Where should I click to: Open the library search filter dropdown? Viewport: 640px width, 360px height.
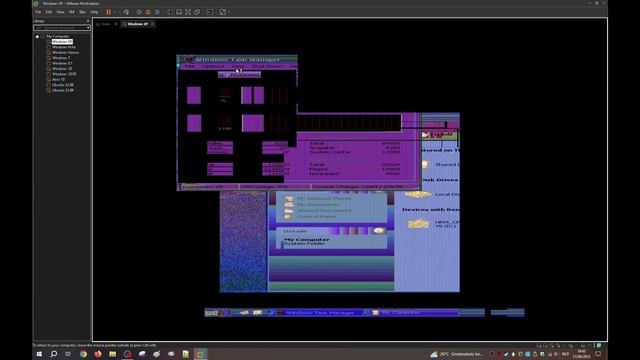(88, 28)
